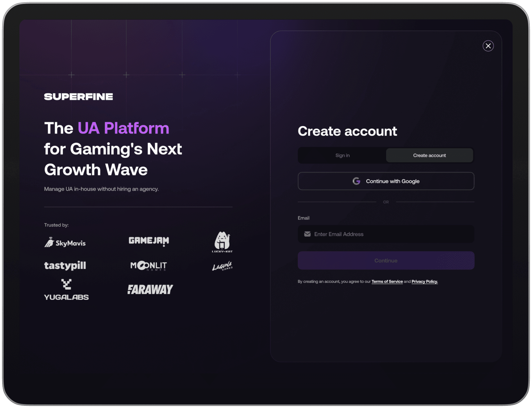The image size is (532, 408).
Task: Select the Create account tab
Action: click(429, 155)
